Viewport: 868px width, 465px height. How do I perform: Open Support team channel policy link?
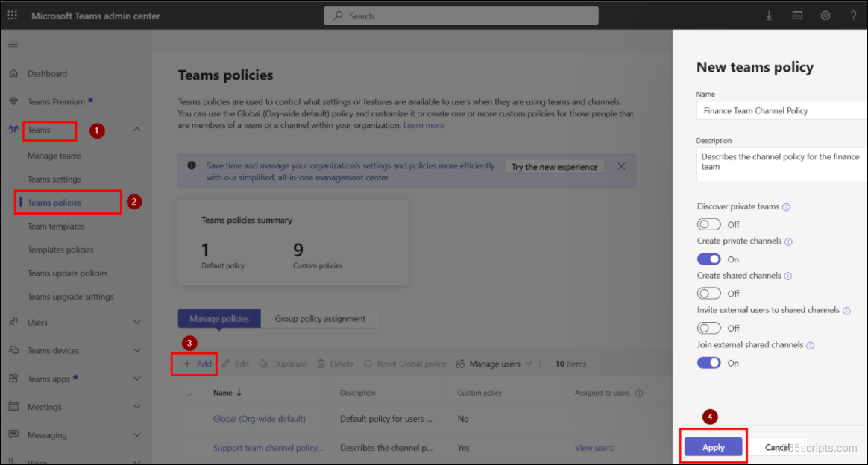[x=268, y=448]
